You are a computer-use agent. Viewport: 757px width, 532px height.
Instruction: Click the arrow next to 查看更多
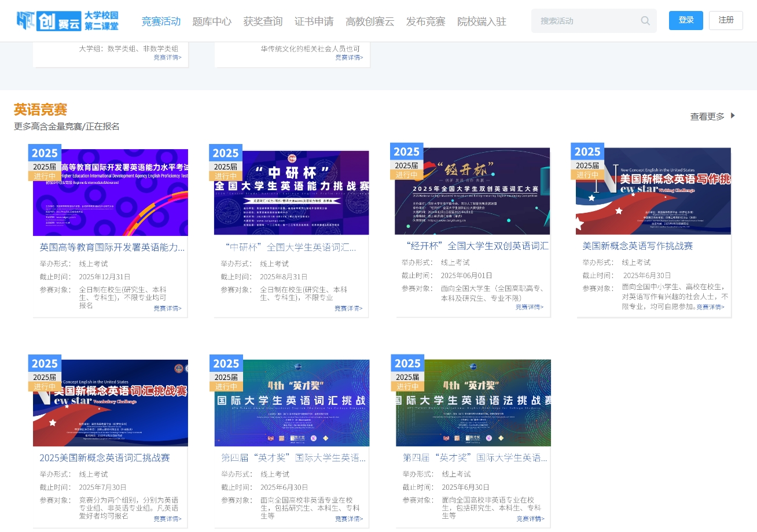pyautogui.click(x=733, y=116)
